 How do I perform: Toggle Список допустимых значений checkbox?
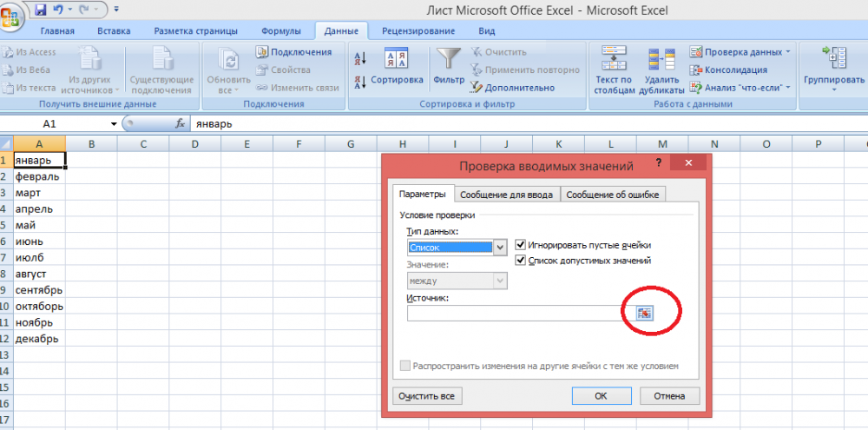point(521,261)
